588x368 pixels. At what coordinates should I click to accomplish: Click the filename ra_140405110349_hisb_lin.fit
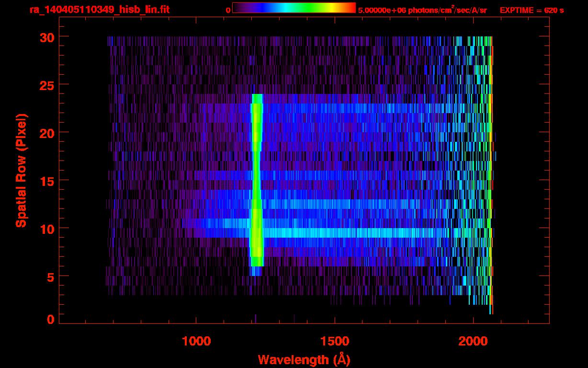(x=99, y=10)
